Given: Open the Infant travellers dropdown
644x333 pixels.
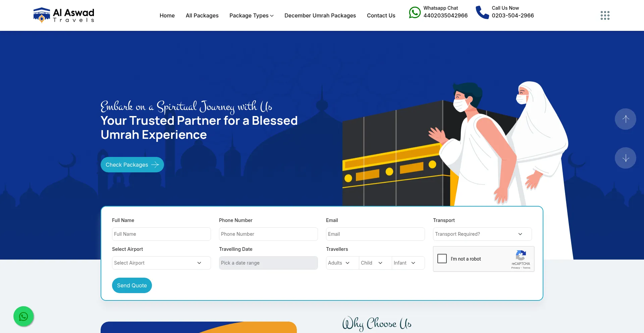Looking at the screenshot, I should tap(408, 263).
